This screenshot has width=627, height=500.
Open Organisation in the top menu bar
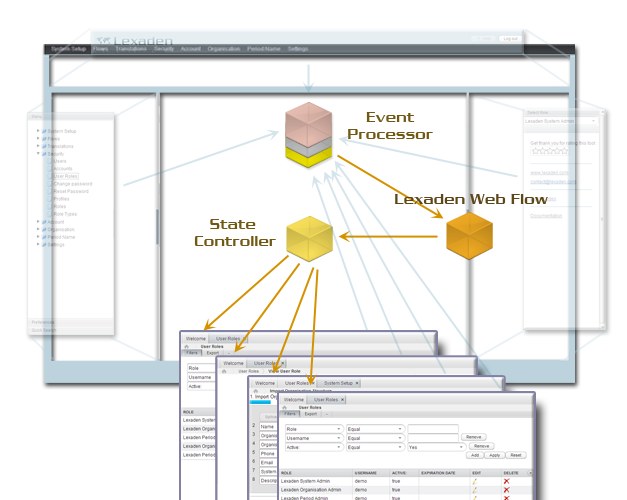(x=224, y=49)
